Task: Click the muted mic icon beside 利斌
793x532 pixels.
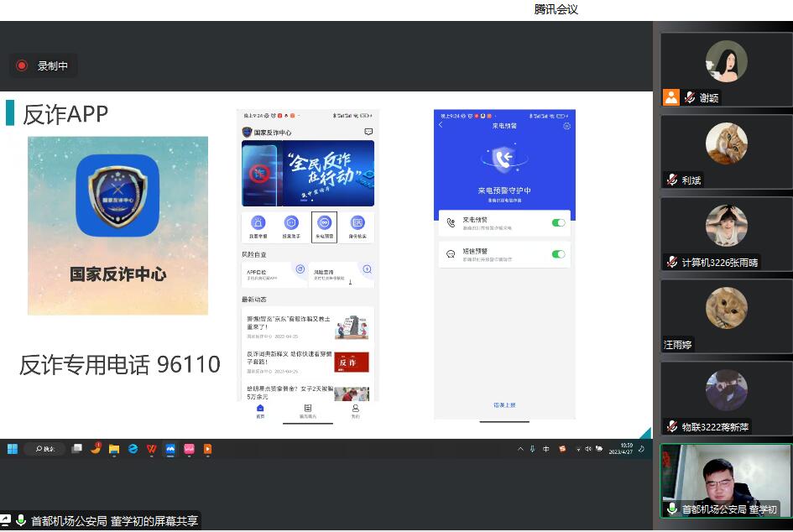Action: coord(671,180)
